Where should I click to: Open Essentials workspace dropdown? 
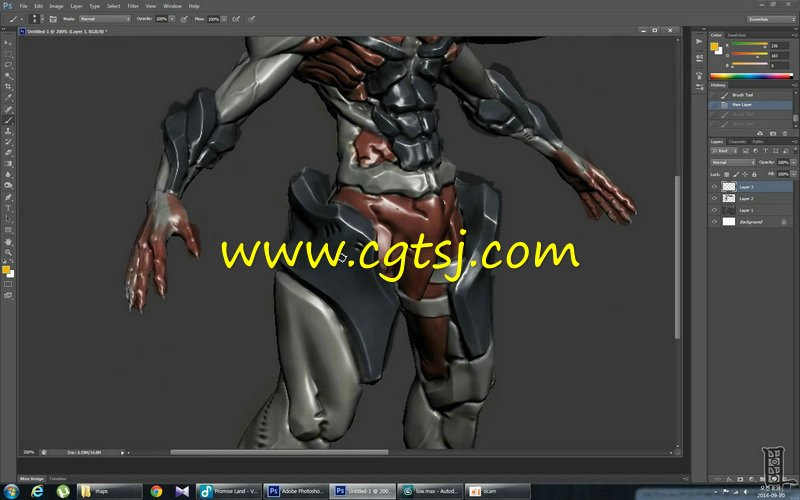pos(771,19)
